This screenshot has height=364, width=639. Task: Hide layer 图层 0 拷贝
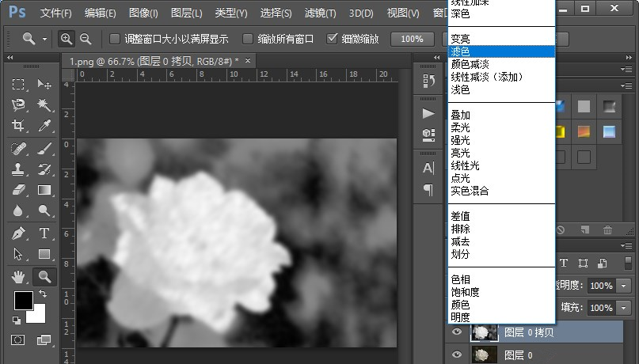tap(457, 332)
